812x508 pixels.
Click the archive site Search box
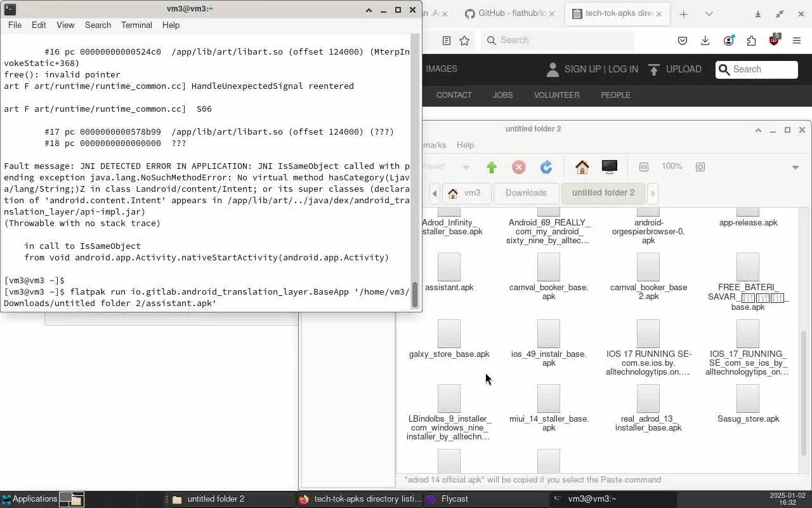point(757,69)
